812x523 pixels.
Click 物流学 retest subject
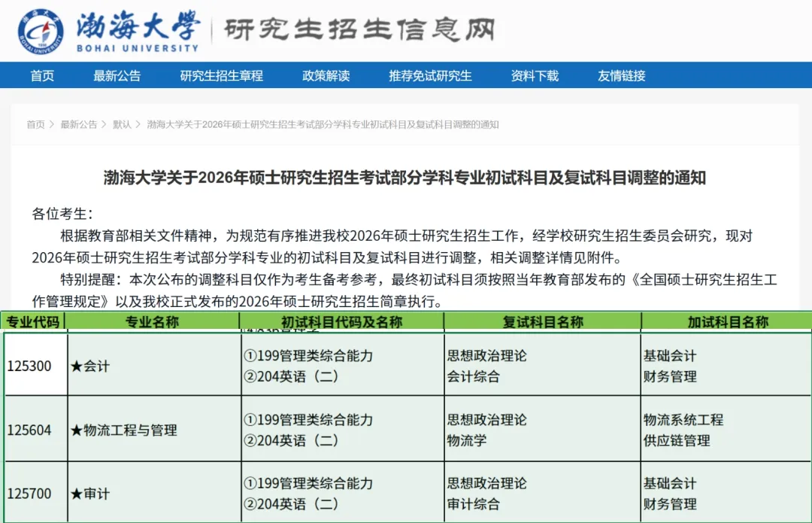click(467, 440)
